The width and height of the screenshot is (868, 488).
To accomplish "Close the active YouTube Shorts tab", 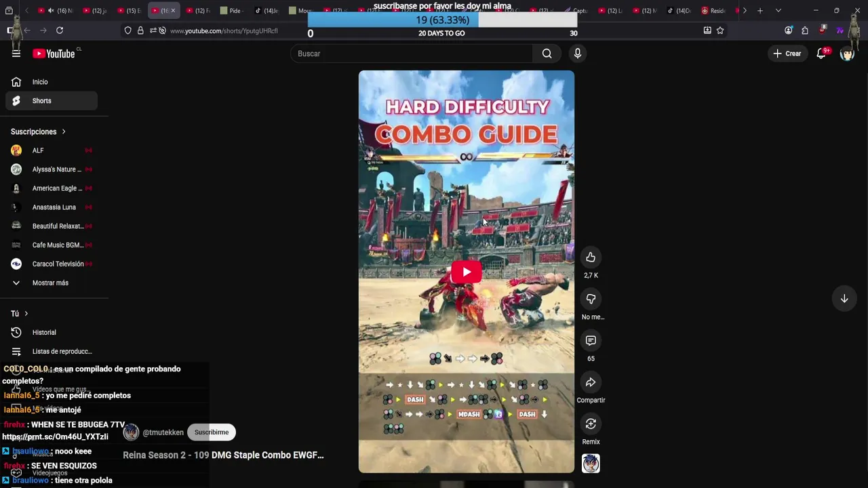I will [173, 11].
